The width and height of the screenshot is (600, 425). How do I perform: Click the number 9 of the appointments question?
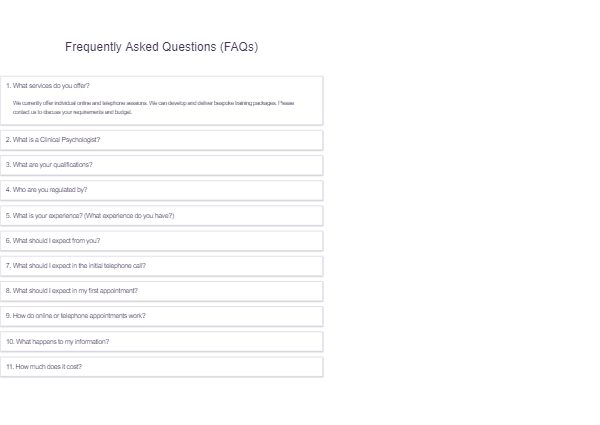click(x=8, y=316)
